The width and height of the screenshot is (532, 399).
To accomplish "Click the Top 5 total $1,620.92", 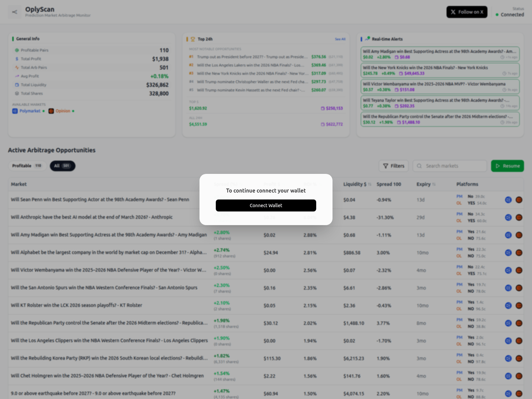I will click(x=198, y=108).
